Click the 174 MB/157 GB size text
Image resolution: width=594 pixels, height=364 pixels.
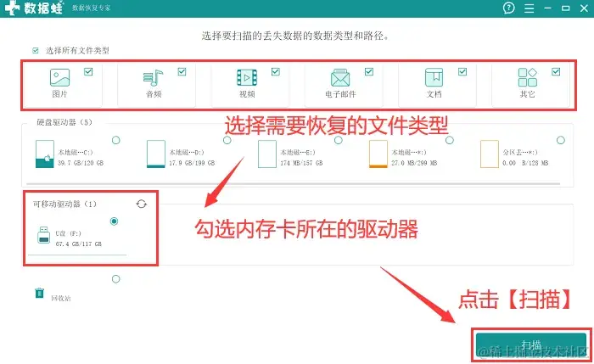click(x=301, y=163)
